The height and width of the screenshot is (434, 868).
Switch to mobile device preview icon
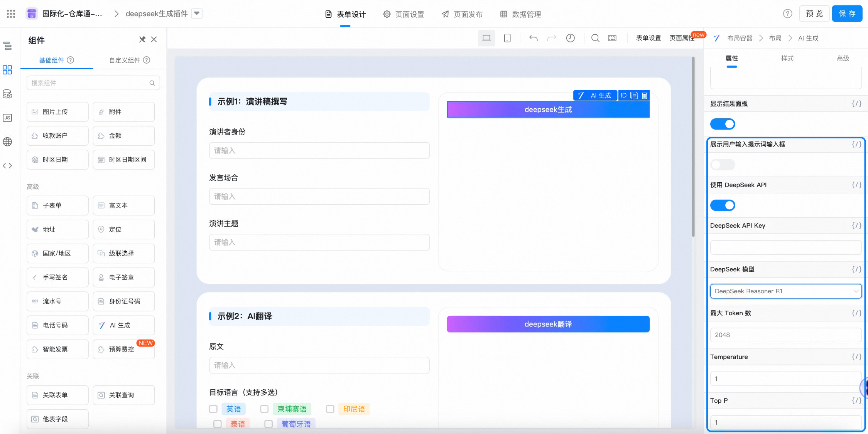click(x=507, y=38)
